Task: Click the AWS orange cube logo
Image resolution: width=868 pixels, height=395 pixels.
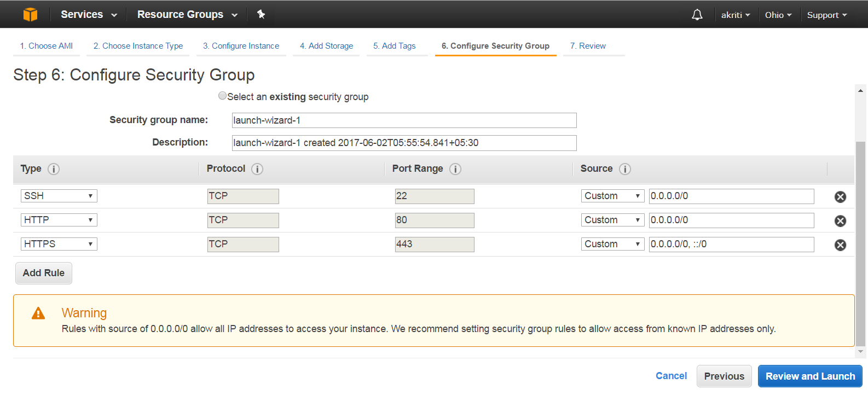Action: pos(31,14)
